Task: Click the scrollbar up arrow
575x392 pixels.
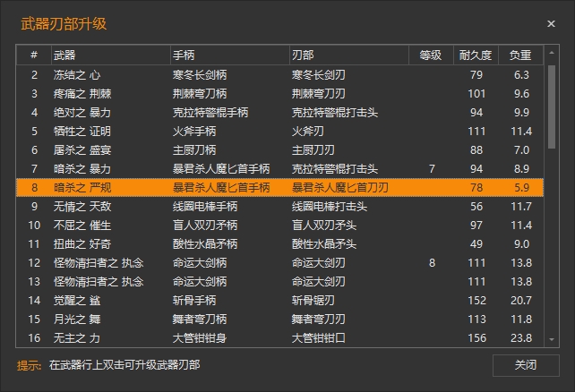Action: click(552, 53)
